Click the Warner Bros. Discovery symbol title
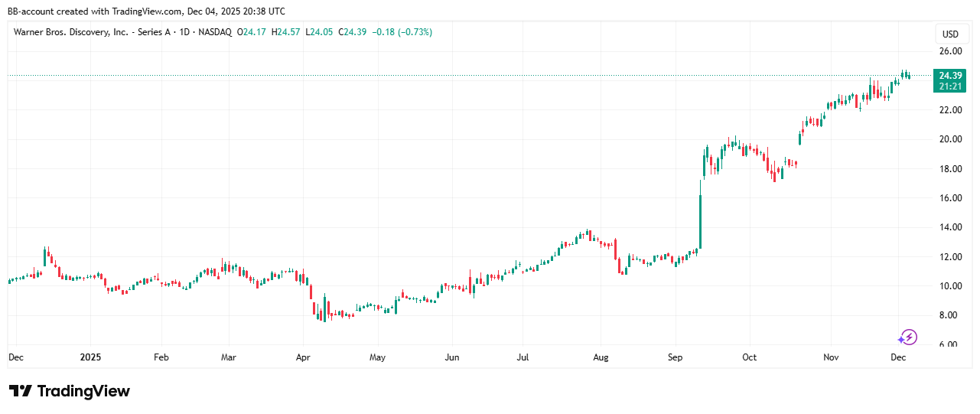This screenshot has height=414, width=980. [x=70, y=32]
